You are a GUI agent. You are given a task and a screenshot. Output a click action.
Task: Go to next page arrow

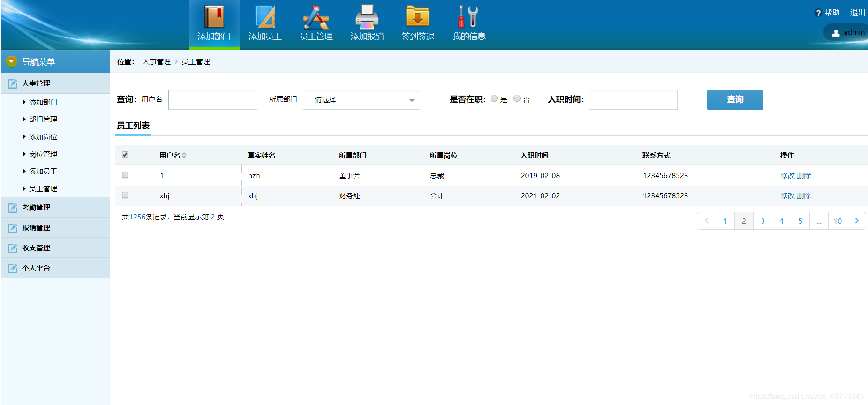[x=856, y=221]
